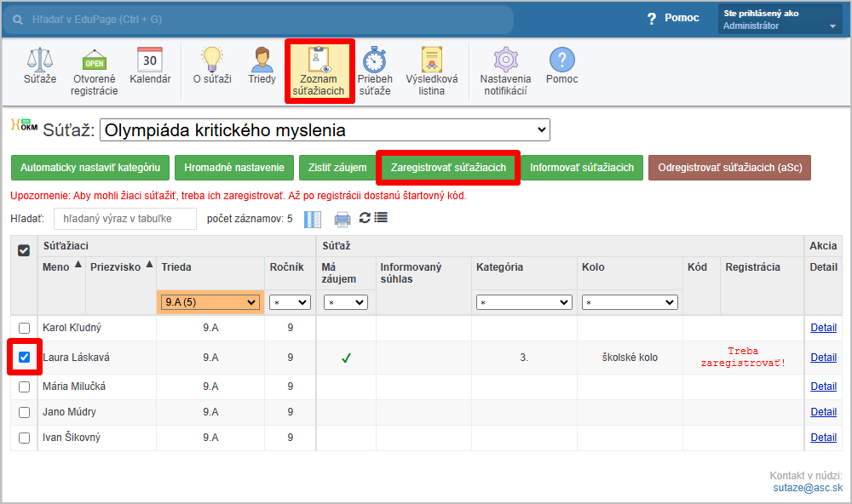Open Detail link for Karol Kľudný
Screen dimensions: 852x504
[823, 328]
